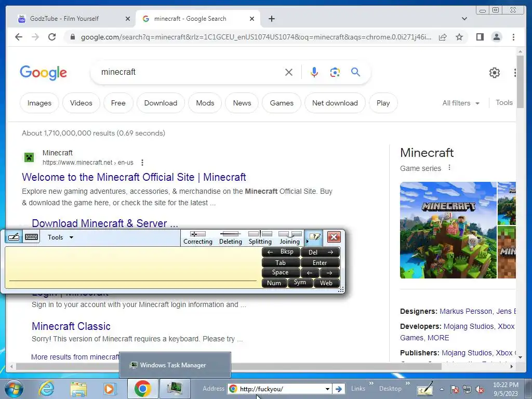This screenshot has height=399, width=532.
Task: Search by image with camera lens icon
Action: click(x=335, y=72)
